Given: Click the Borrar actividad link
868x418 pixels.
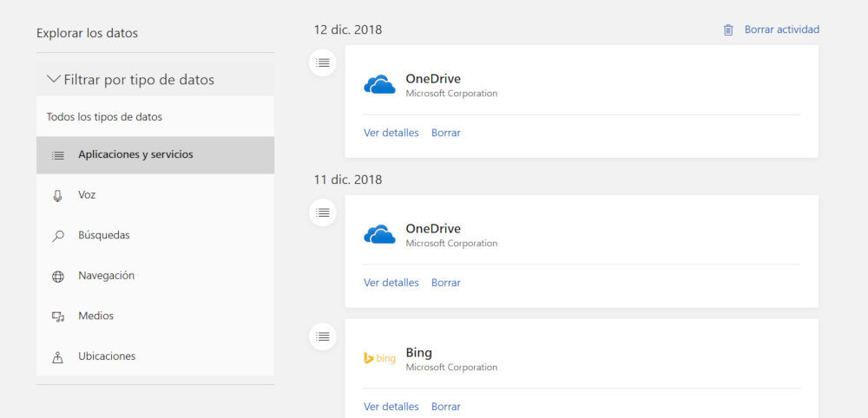Looking at the screenshot, I should point(781,29).
